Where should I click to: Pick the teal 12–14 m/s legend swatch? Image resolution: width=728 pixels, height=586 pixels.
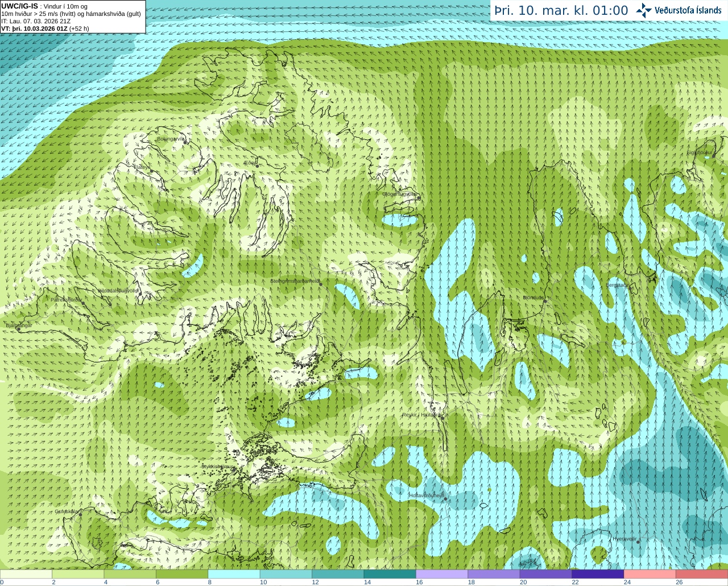(x=338, y=574)
